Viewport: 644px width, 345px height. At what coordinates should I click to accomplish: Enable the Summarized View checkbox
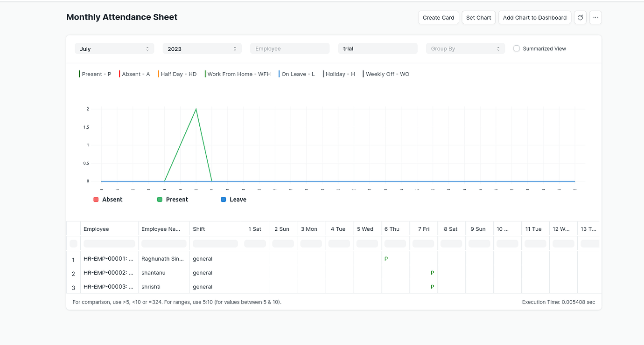click(x=516, y=48)
